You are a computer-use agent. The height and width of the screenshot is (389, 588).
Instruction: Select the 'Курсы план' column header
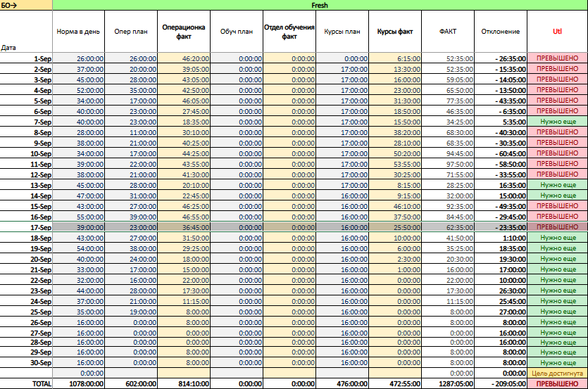pos(342,32)
